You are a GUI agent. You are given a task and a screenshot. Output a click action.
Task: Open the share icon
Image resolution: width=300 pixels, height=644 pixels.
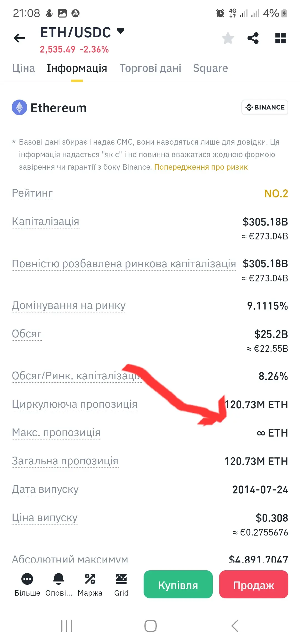coord(253,38)
